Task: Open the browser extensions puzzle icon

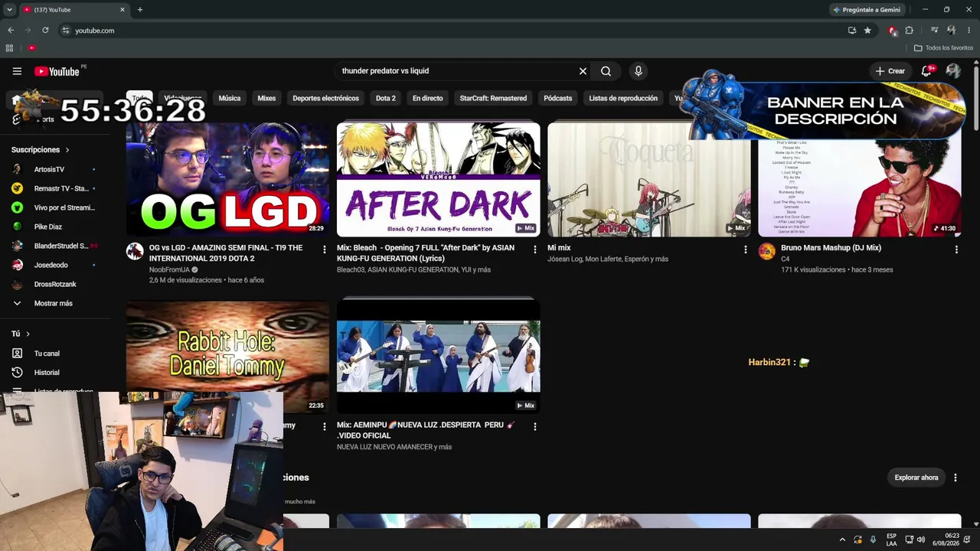Action: click(x=909, y=31)
